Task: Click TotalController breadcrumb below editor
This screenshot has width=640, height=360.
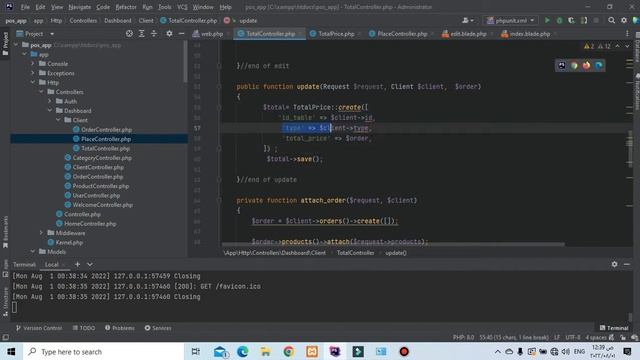Action: (x=356, y=253)
